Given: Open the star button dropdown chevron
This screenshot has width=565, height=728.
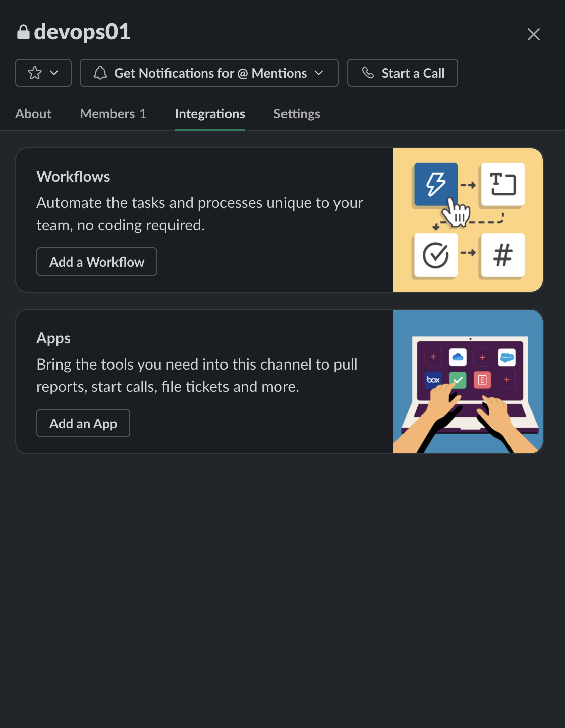Looking at the screenshot, I should point(54,73).
